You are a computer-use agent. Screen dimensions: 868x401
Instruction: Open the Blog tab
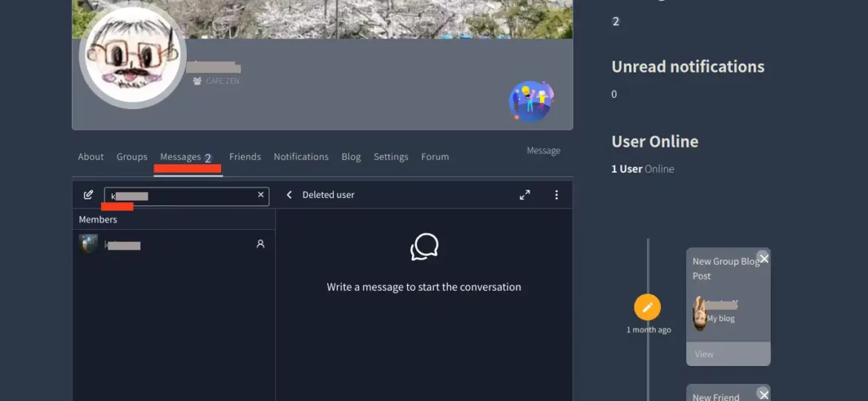[351, 156]
